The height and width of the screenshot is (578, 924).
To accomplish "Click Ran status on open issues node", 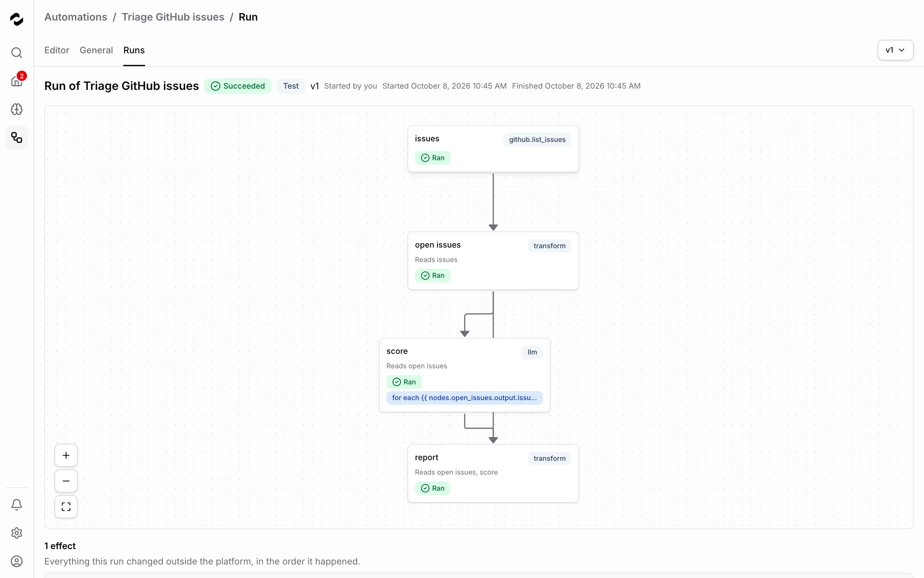I will click(x=432, y=276).
